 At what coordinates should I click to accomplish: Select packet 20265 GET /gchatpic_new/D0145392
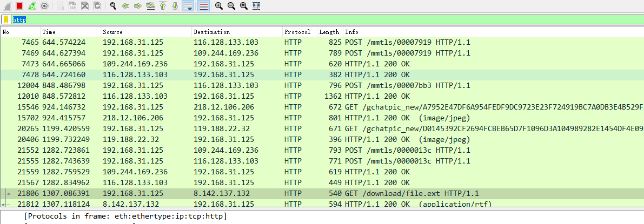coord(322,128)
